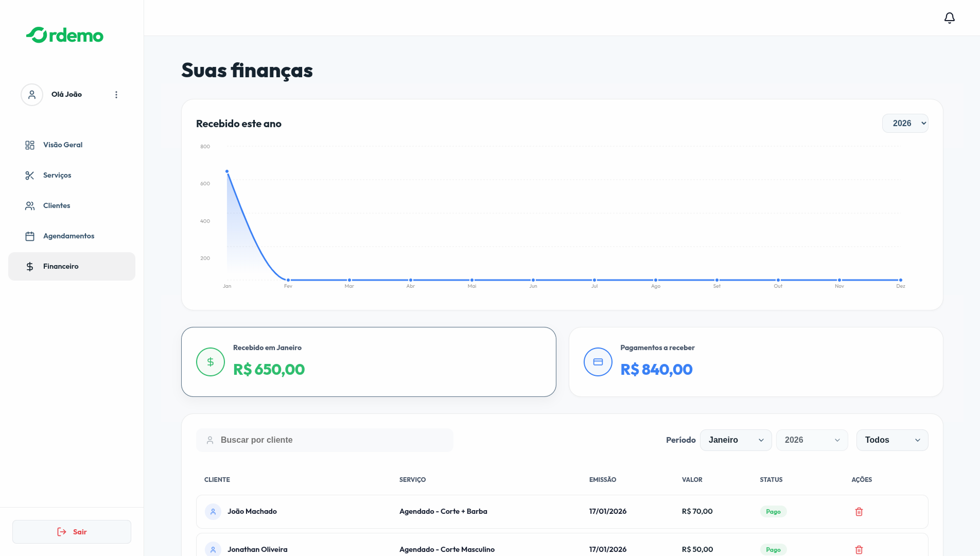980x556 pixels.
Task: Expand the Janeiro month dropdown
Action: click(736, 440)
